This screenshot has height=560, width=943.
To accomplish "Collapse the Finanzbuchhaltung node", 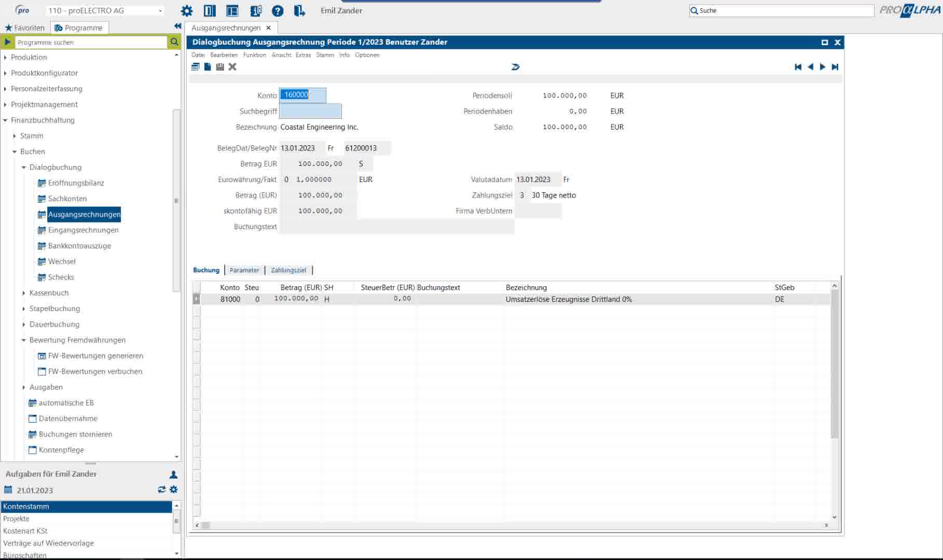I will (x=5, y=120).
